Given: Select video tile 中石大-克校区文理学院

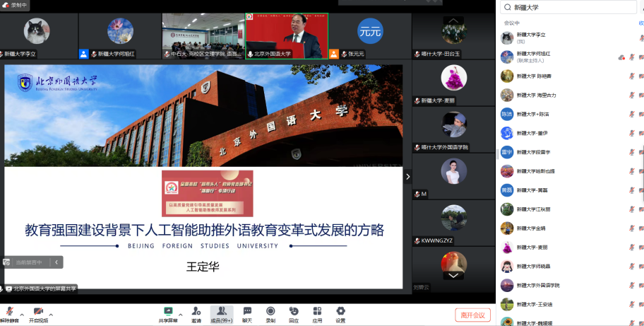Looking at the screenshot, I should [x=203, y=36].
